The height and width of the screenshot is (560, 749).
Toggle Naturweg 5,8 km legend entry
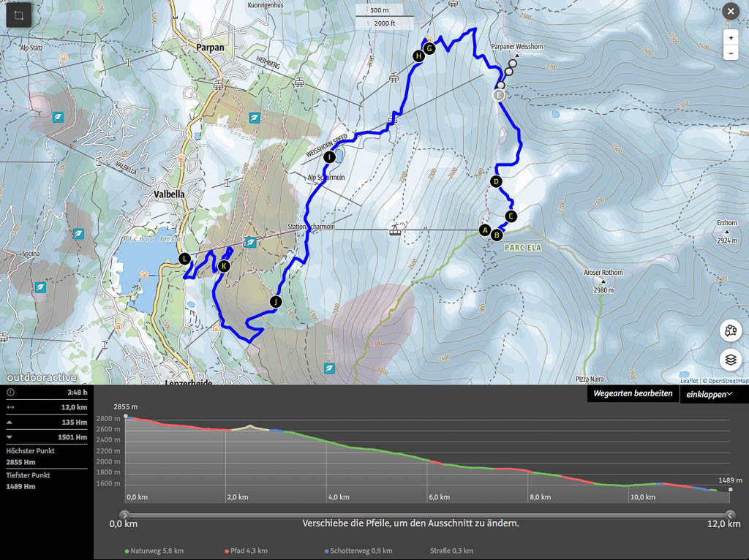tap(153, 550)
